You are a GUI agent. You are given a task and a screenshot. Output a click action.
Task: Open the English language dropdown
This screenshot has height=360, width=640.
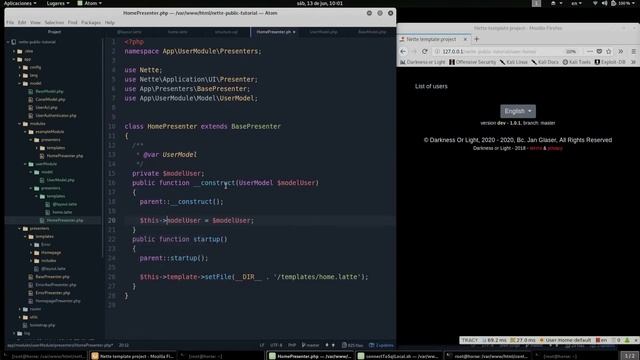coord(518,111)
